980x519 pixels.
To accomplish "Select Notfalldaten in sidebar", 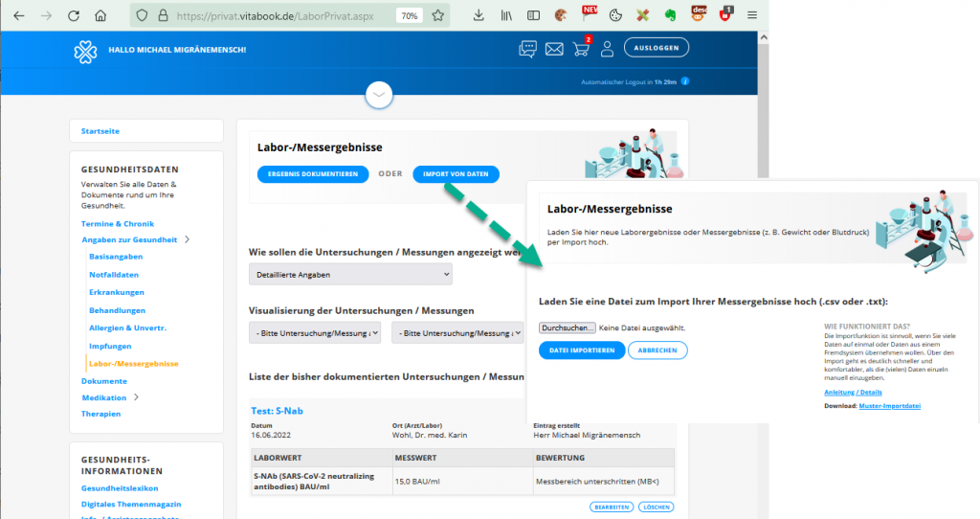I will 114,275.
